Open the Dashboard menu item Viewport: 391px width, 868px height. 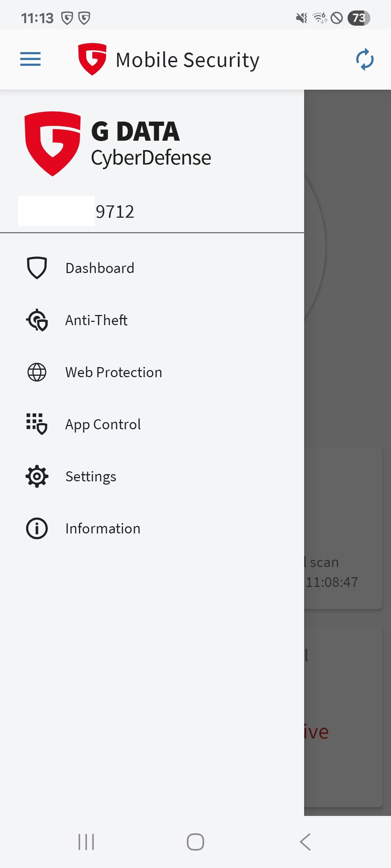[x=100, y=268]
